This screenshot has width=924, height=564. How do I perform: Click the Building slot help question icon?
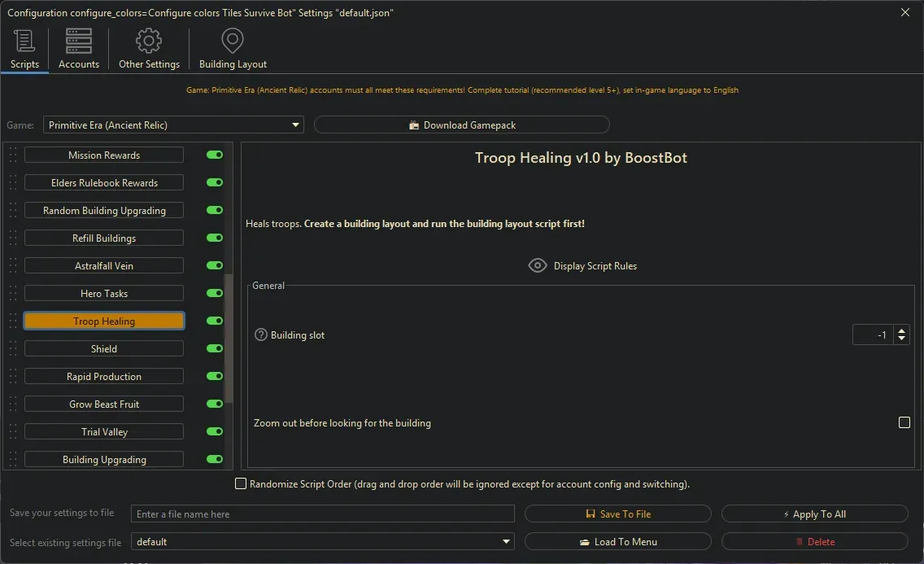click(259, 334)
